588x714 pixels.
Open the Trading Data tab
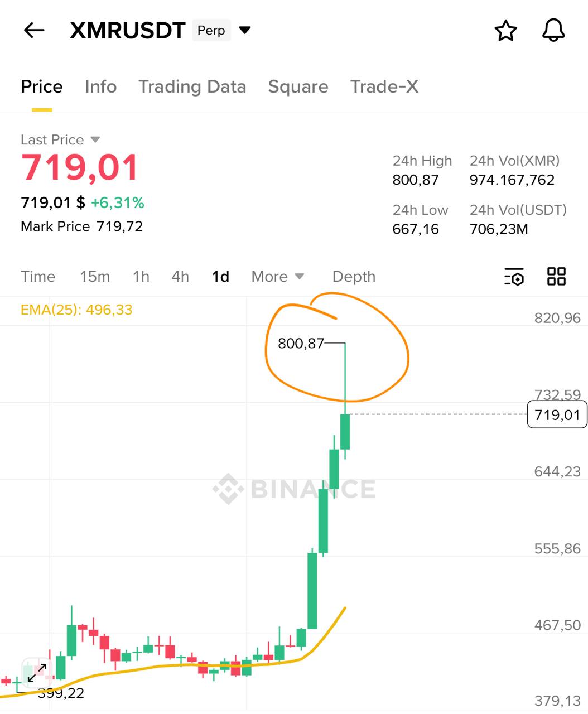tap(192, 87)
